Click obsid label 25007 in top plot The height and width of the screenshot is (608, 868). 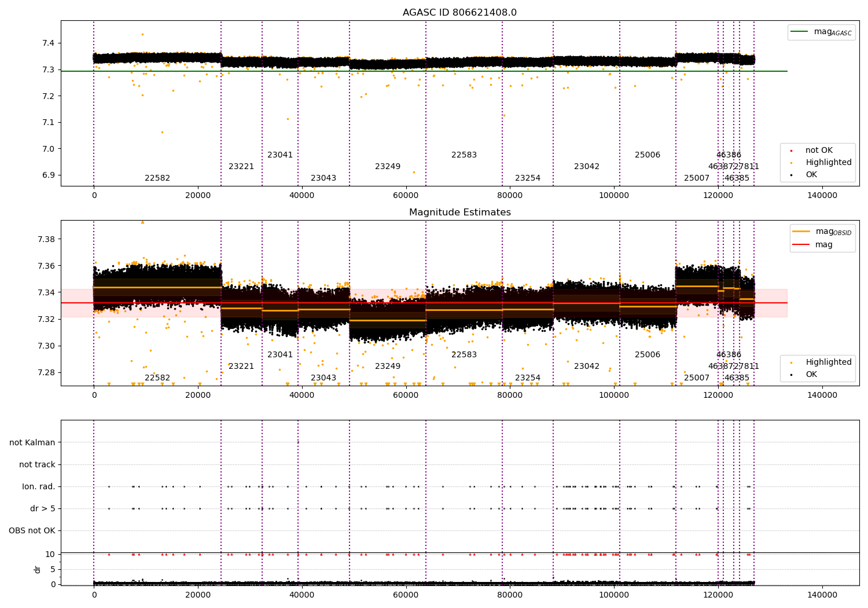[697, 178]
